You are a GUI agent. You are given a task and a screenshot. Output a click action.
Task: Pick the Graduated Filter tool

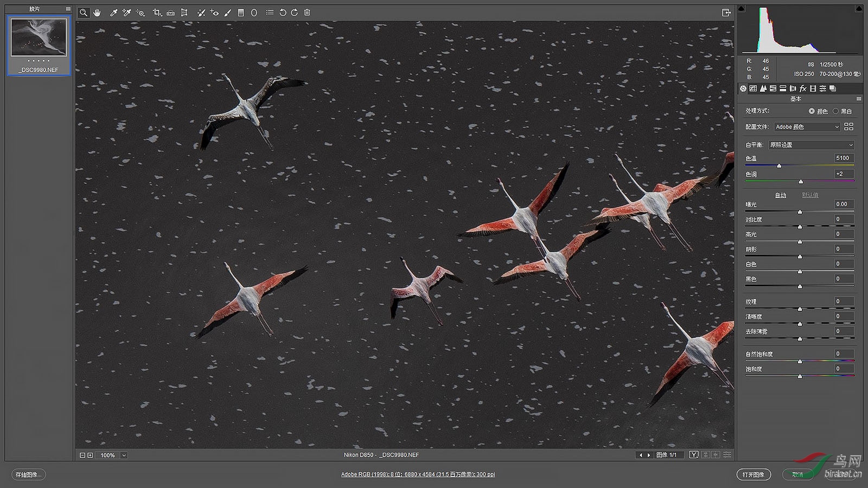pyautogui.click(x=241, y=12)
